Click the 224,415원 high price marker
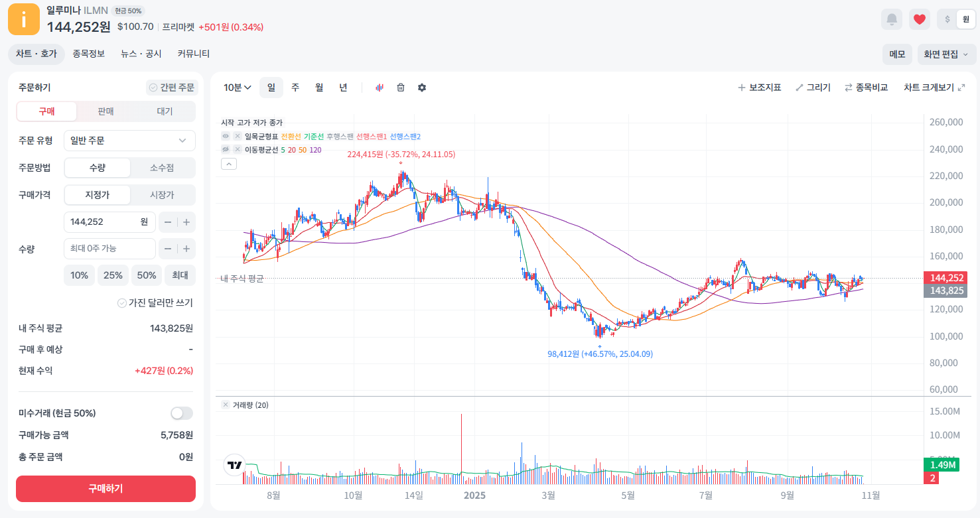Image resolution: width=980 pixels, height=518 pixels. pyautogui.click(x=401, y=155)
